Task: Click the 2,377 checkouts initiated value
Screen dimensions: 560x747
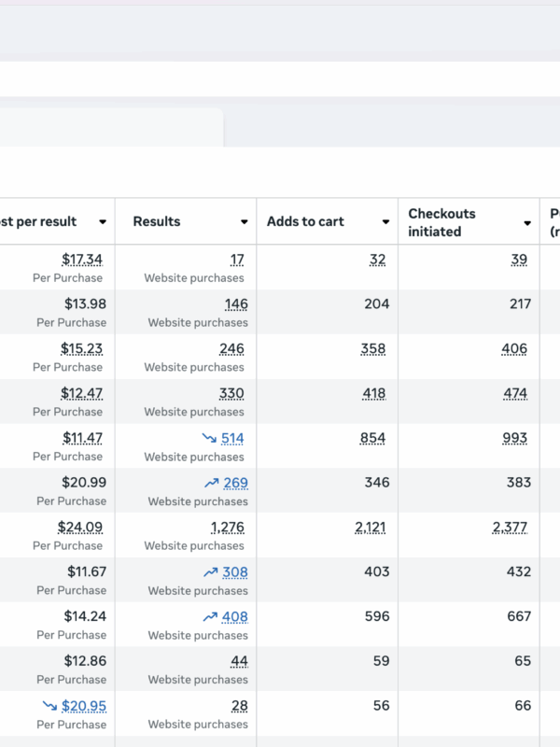Action: [510, 528]
